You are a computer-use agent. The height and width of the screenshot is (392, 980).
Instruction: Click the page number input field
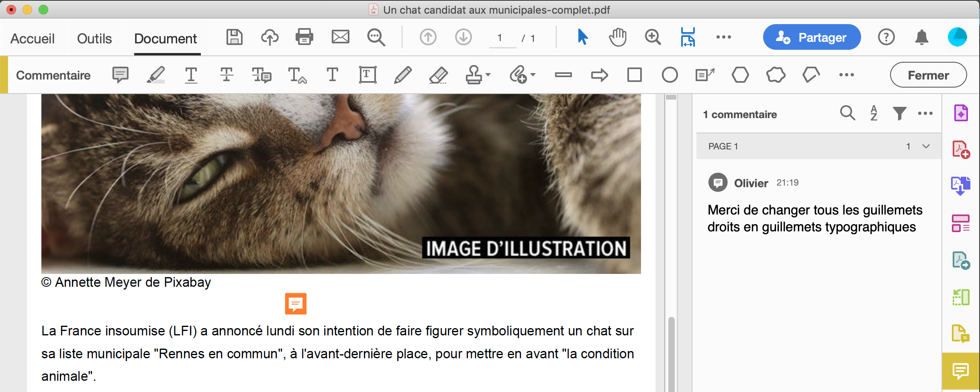(x=502, y=38)
